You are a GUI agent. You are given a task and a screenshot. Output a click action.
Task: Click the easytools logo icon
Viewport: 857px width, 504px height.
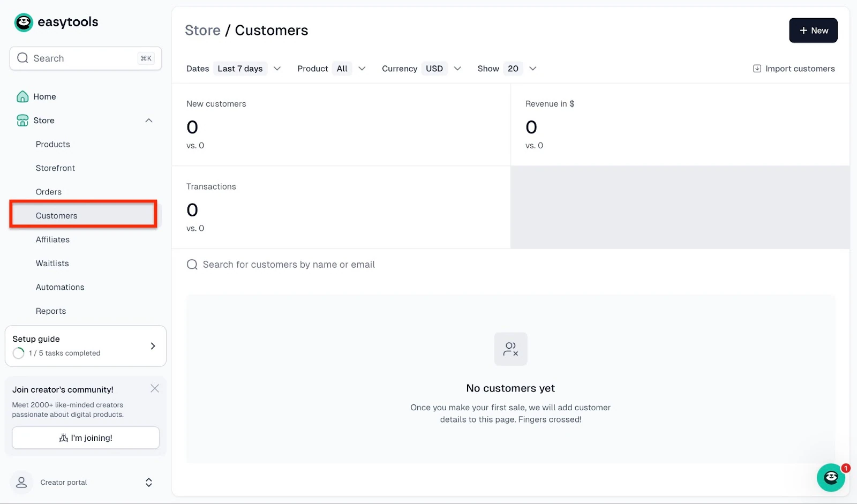click(24, 22)
